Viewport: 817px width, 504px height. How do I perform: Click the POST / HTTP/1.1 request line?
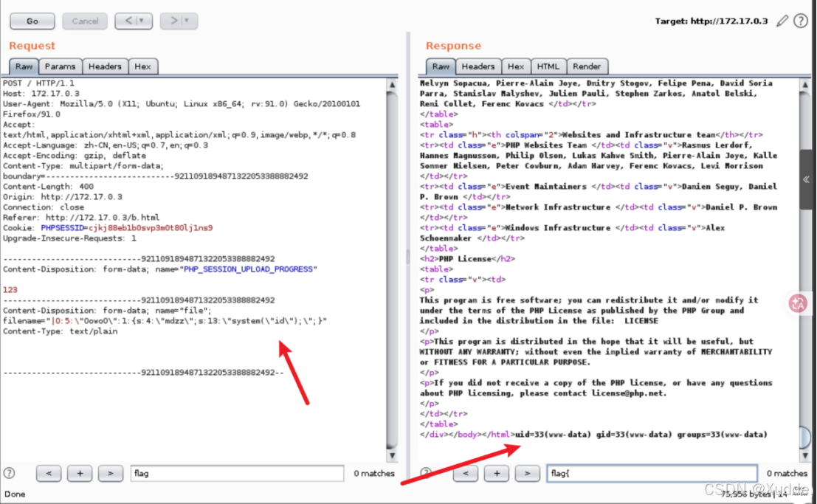[38, 83]
